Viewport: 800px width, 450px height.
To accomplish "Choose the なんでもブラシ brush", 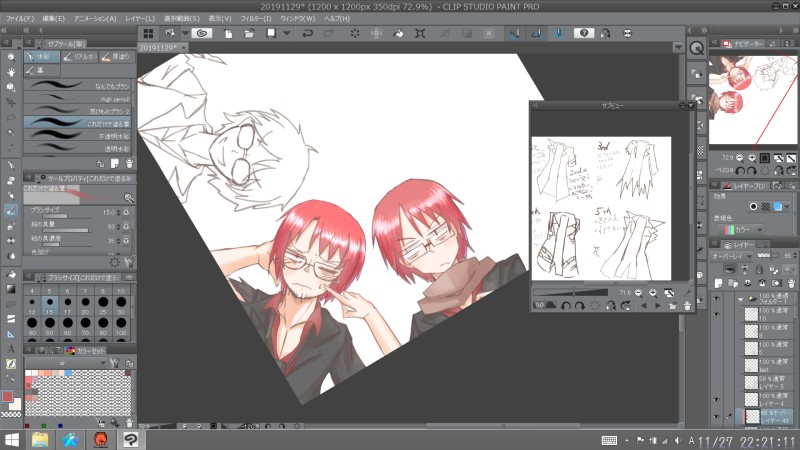I will (79, 86).
